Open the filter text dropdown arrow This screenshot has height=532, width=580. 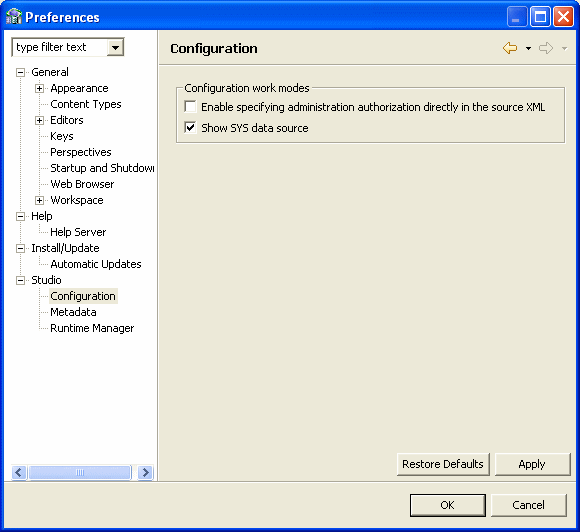coord(115,47)
